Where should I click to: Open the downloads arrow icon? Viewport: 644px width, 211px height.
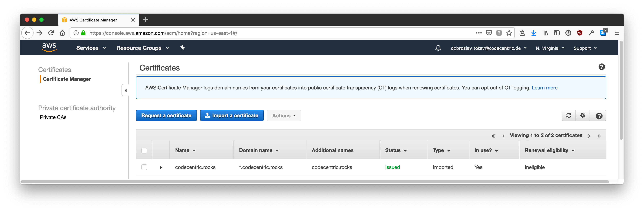point(533,33)
